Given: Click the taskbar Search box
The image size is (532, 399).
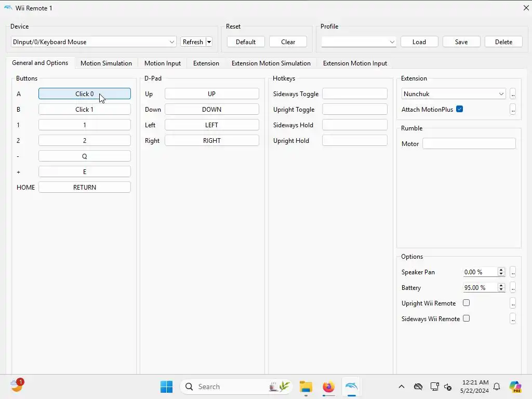Looking at the screenshot, I should (x=236, y=387).
